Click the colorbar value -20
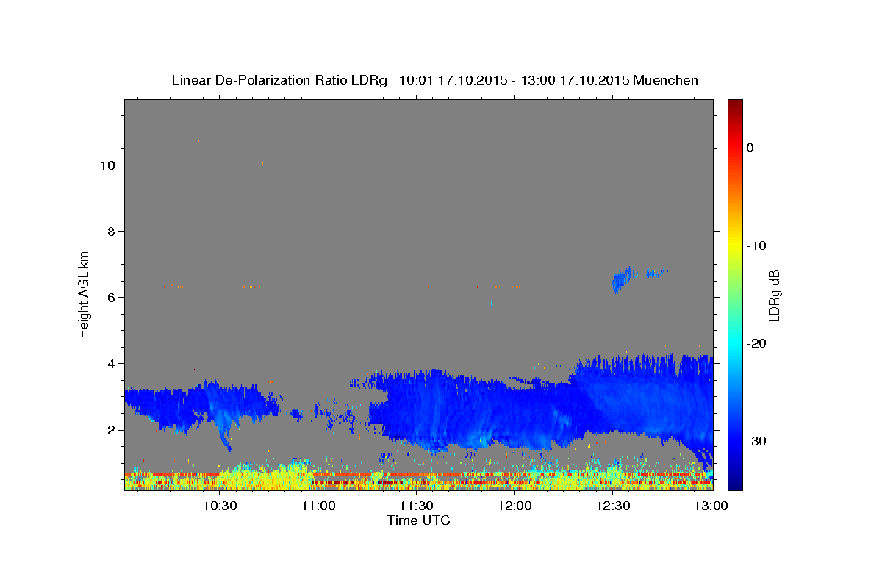 point(757,343)
